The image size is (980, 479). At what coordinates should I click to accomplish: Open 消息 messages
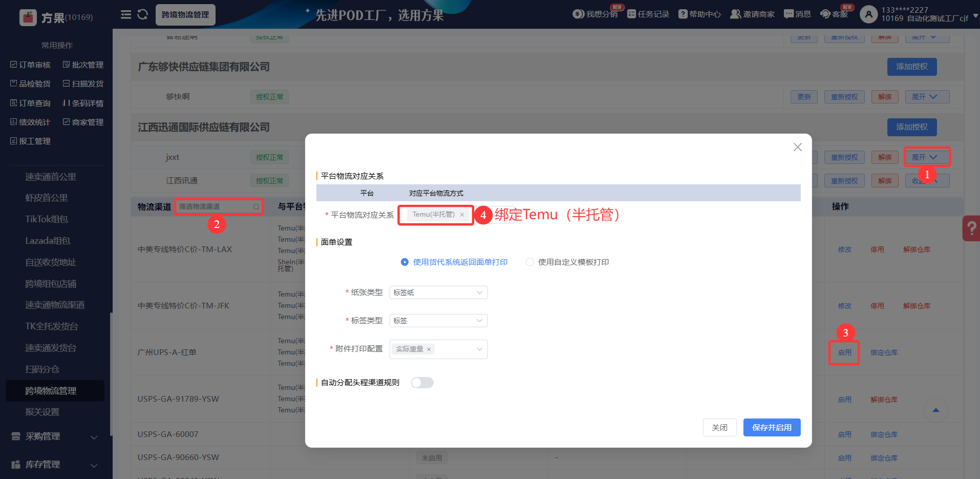[797, 14]
